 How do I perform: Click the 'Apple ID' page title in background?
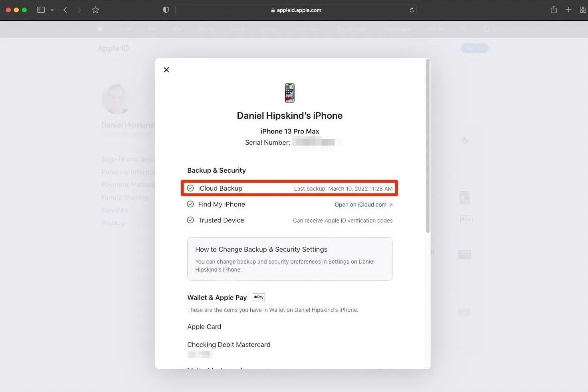pos(113,48)
